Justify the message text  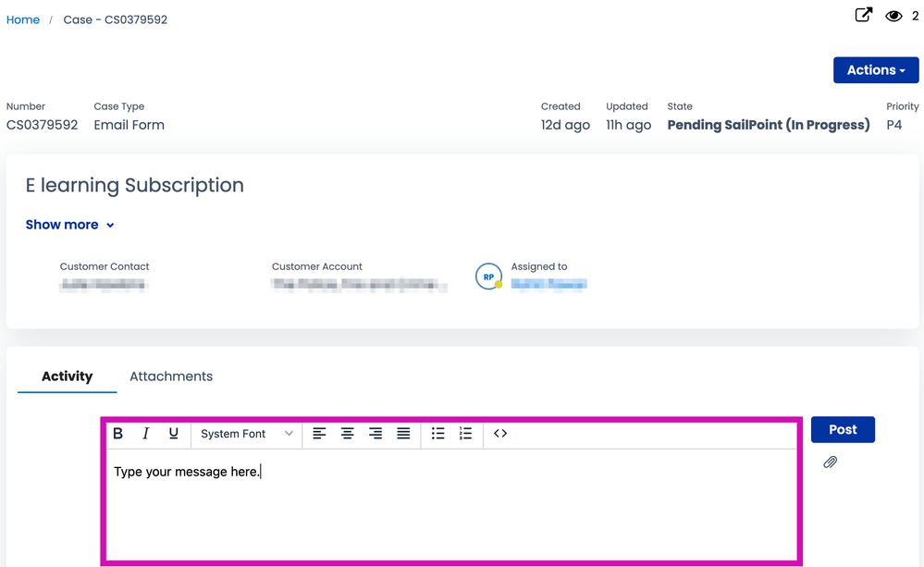403,434
